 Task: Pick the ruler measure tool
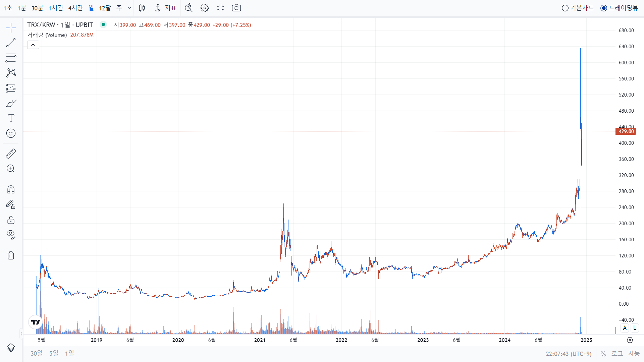coord(11,154)
